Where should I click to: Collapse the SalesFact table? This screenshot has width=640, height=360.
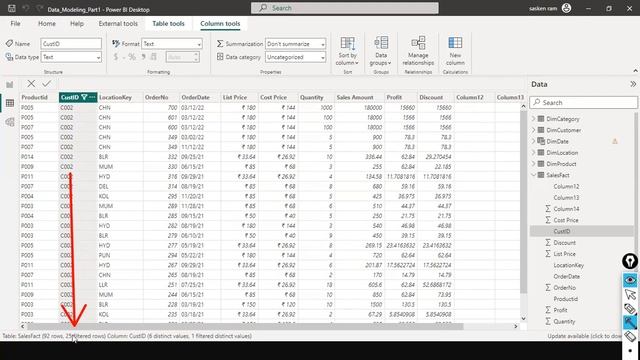pyautogui.click(x=533, y=175)
